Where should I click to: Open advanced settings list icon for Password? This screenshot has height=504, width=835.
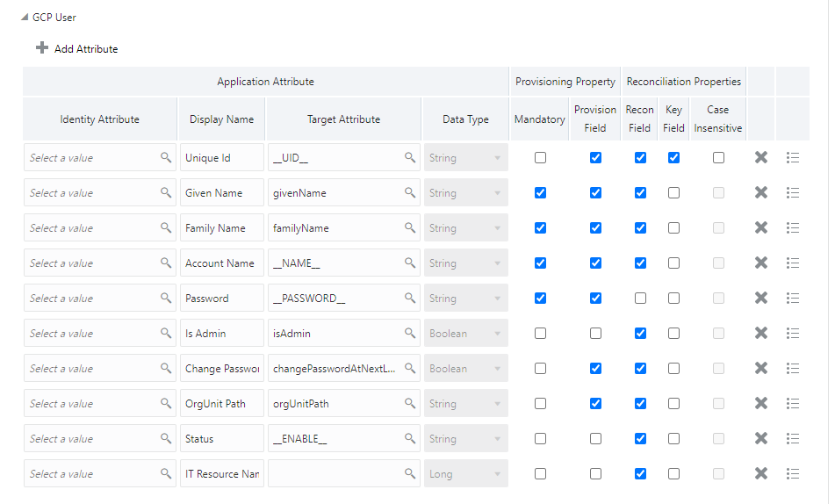tap(793, 298)
